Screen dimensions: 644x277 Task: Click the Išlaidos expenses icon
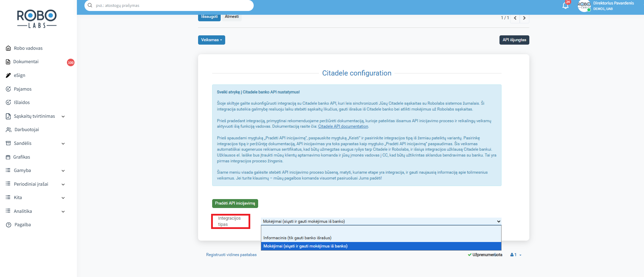(8, 102)
